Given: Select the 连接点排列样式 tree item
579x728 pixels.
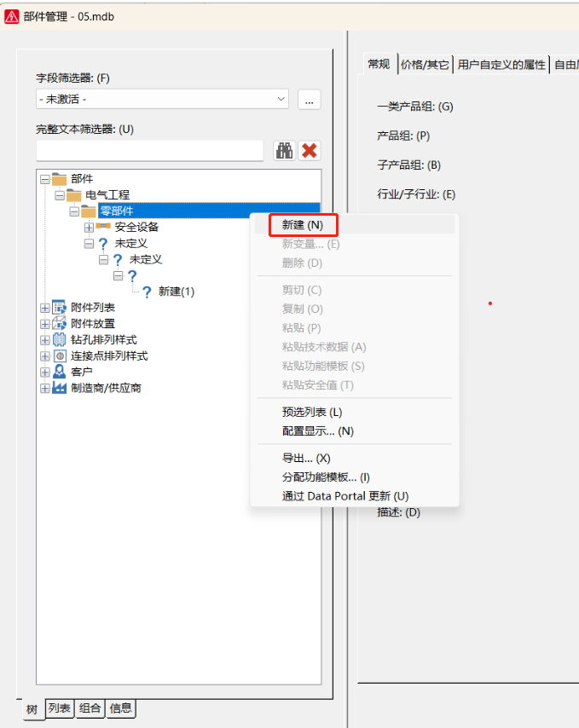Looking at the screenshot, I should [109, 356].
